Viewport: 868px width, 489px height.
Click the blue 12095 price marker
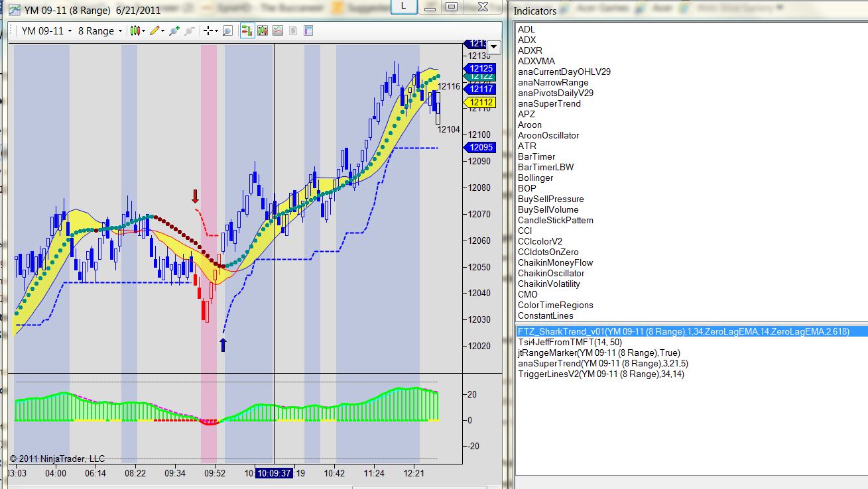[x=481, y=148]
